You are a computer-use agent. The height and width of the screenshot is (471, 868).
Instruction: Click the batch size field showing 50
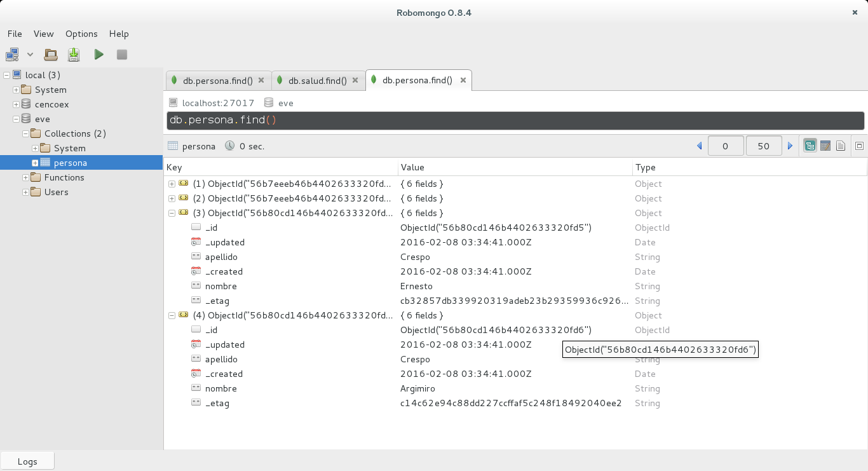pos(763,146)
